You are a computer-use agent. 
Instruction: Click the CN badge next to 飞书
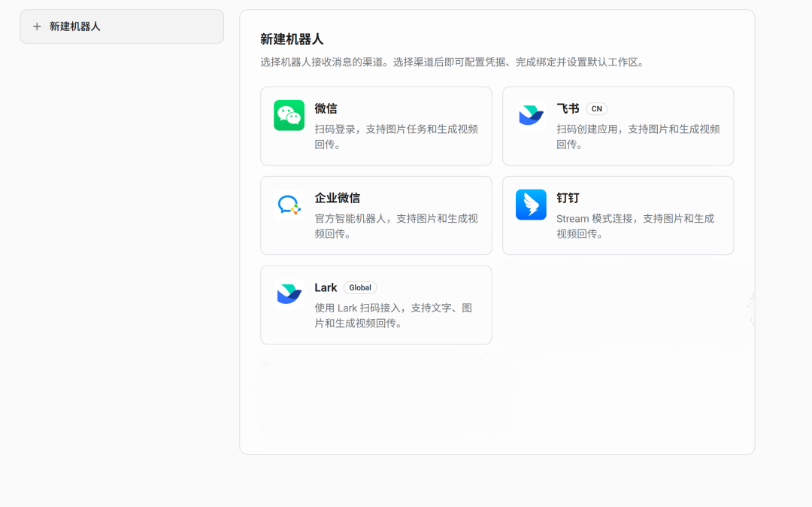pyautogui.click(x=596, y=109)
